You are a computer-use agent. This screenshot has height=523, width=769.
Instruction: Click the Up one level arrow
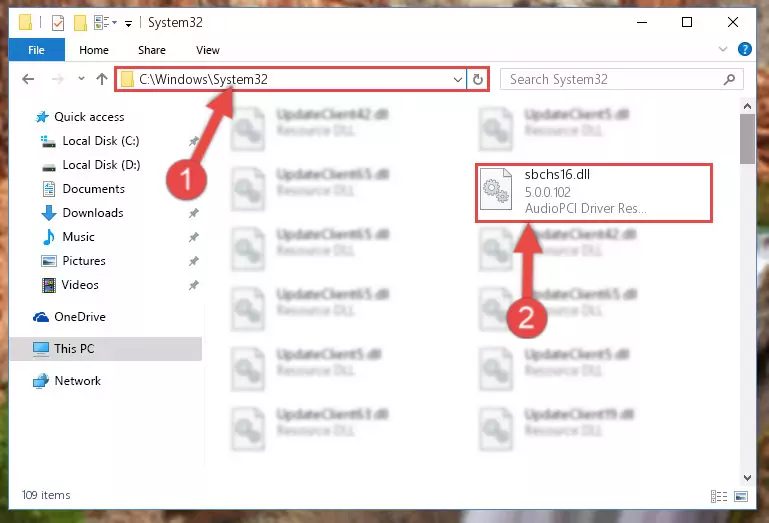pos(102,79)
